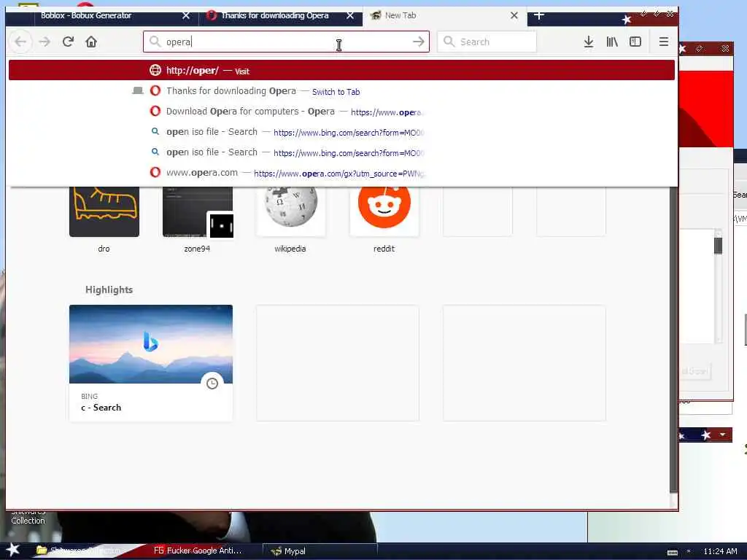Click the go arrow in address bar
The image size is (747, 560).
(418, 42)
